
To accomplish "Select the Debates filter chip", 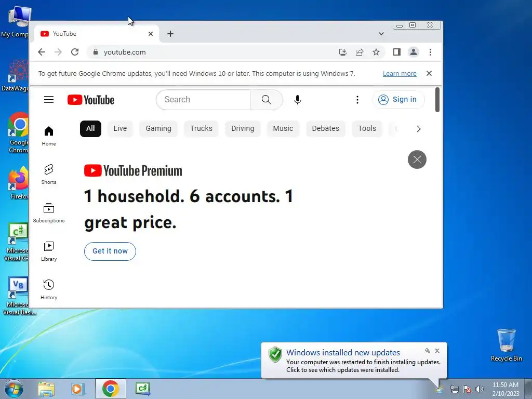I will tap(325, 129).
